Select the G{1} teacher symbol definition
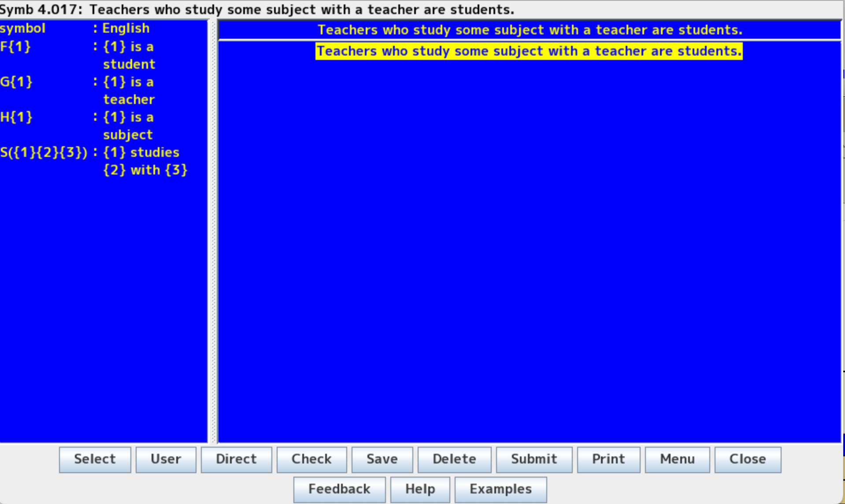Screen dimensions: 845x504 [79, 90]
